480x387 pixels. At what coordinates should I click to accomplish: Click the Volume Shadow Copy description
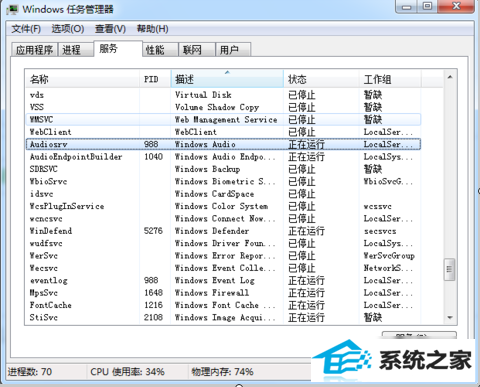(x=217, y=107)
